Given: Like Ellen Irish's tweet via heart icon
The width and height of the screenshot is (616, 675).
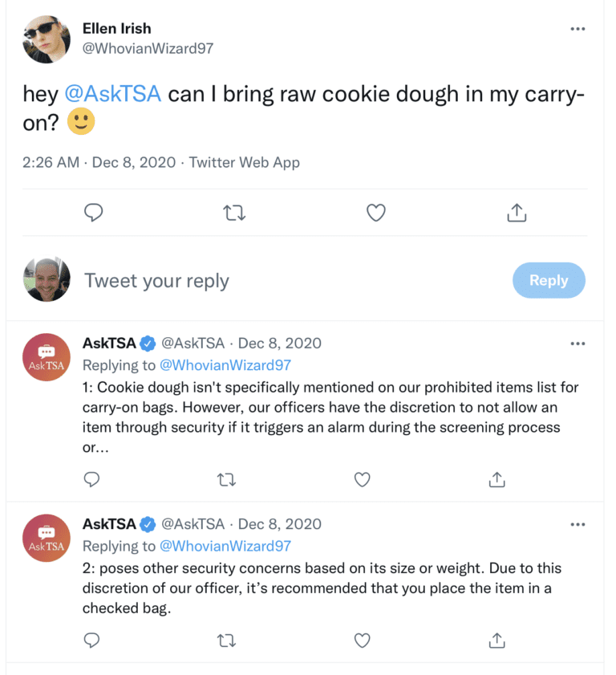Looking at the screenshot, I should point(375,212).
